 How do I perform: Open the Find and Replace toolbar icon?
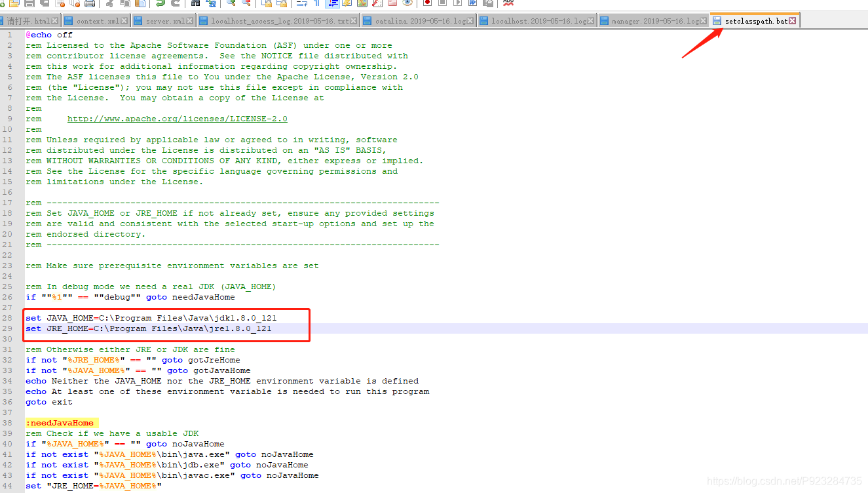[x=212, y=3]
